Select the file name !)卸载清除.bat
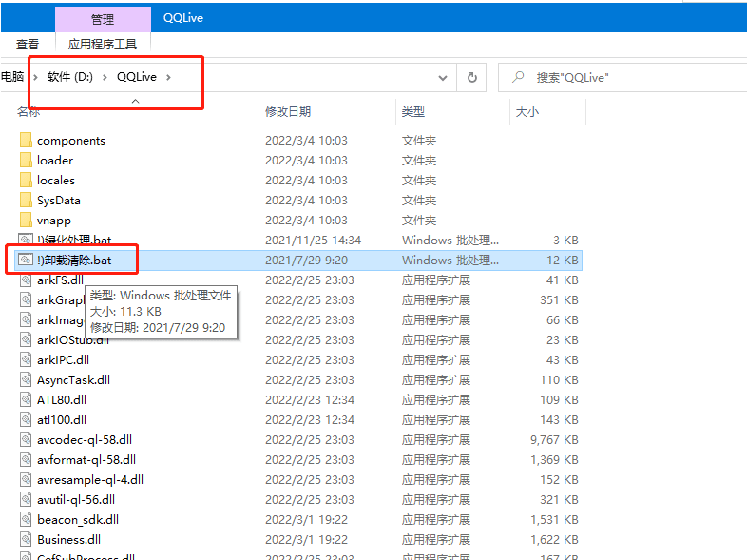This screenshot has width=747, height=560. [74, 261]
